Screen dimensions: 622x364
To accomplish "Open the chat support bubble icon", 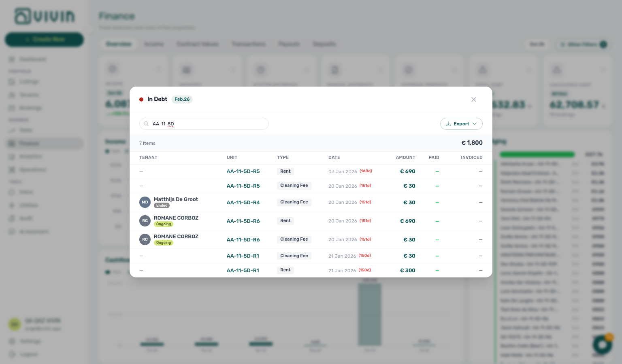I will [602, 344].
